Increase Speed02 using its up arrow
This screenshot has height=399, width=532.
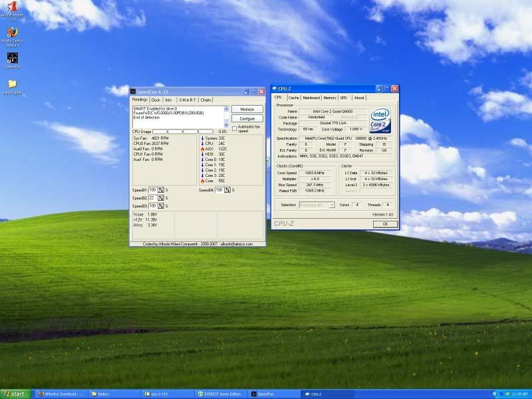tap(160, 197)
